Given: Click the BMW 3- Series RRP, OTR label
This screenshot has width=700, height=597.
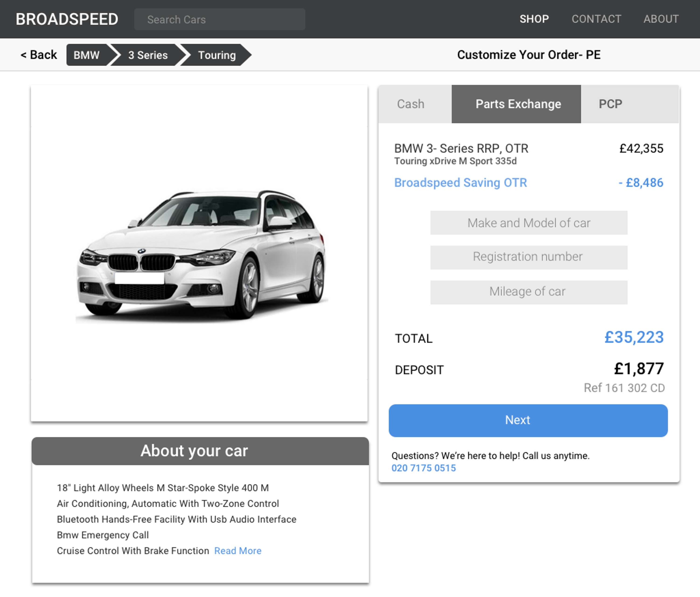Looking at the screenshot, I should click(461, 149).
